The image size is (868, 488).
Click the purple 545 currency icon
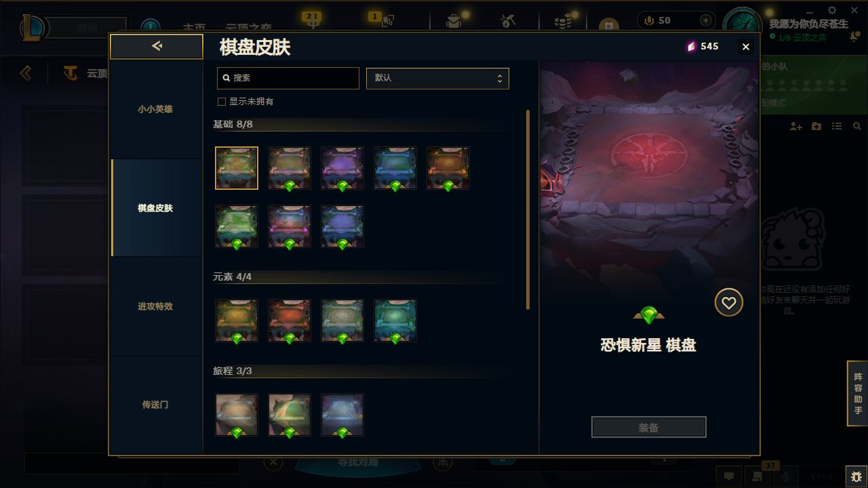(x=691, y=46)
